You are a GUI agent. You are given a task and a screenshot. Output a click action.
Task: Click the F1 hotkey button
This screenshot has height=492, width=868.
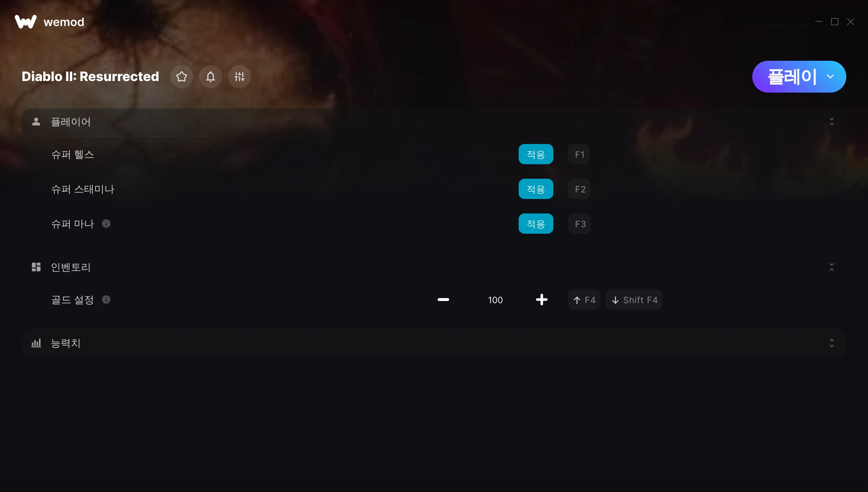tap(579, 154)
